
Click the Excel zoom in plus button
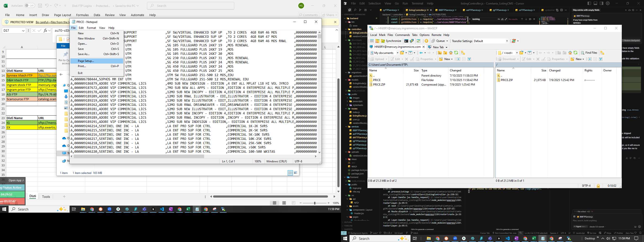pyautogui.click(x=328, y=203)
